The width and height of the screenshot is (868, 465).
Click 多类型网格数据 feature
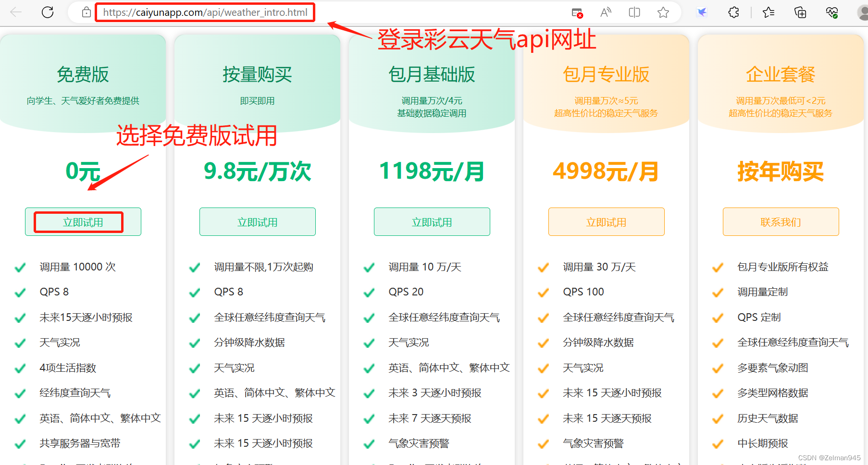(773, 393)
